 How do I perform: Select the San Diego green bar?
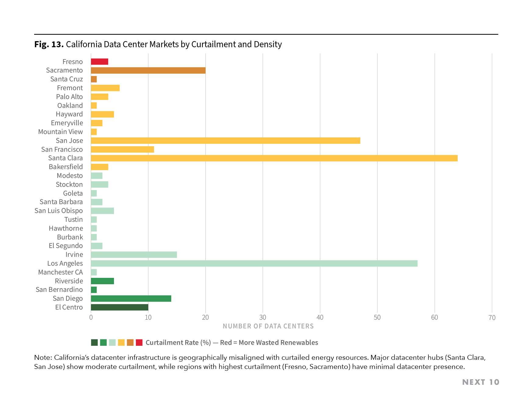pos(131,298)
